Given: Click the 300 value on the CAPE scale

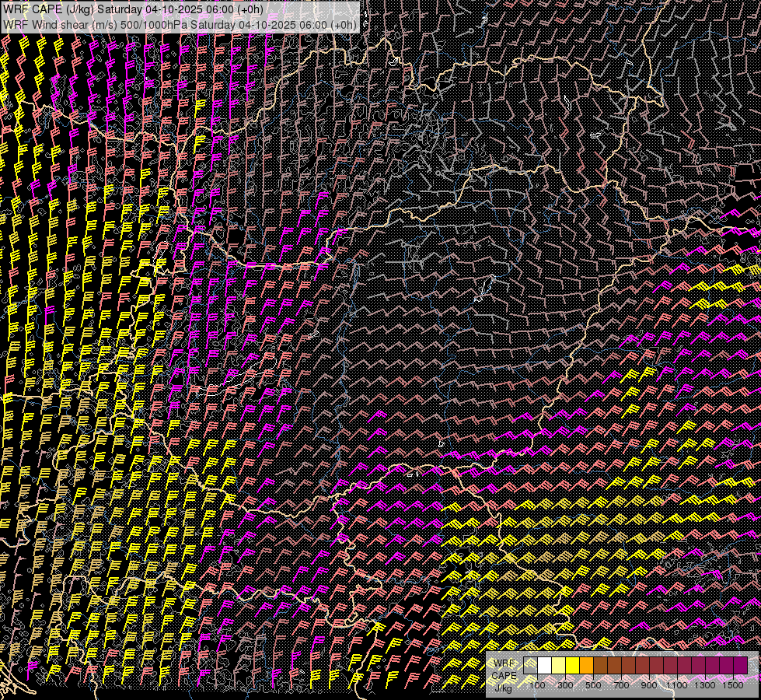Looking at the screenshot, I should click(565, 685).
